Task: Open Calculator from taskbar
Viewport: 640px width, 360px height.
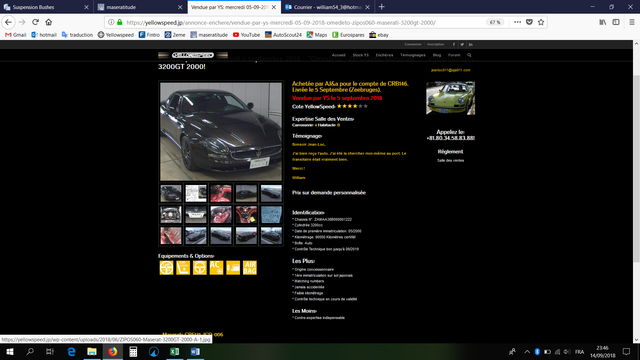Action: tap(133, 351)
